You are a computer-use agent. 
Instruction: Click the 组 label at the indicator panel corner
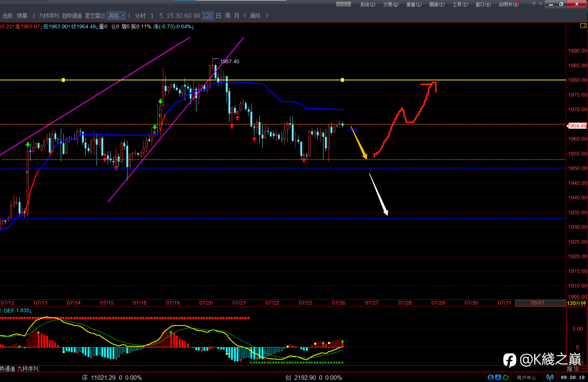point(576,369)
